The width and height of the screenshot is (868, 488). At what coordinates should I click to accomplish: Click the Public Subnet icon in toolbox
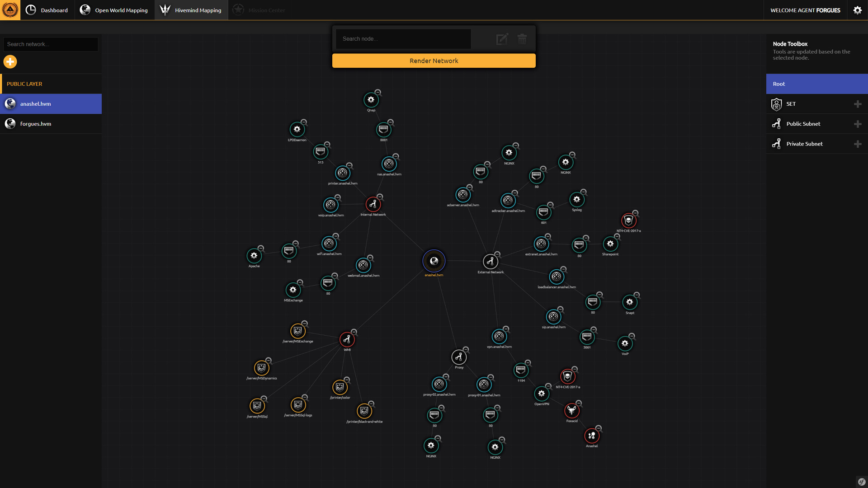pyautogui.click(x=777, y=123)
